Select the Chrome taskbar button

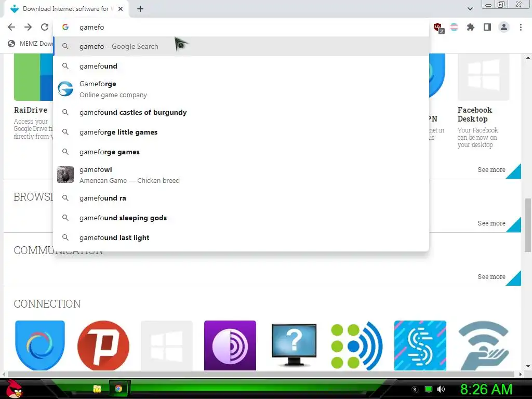[118, 389]
